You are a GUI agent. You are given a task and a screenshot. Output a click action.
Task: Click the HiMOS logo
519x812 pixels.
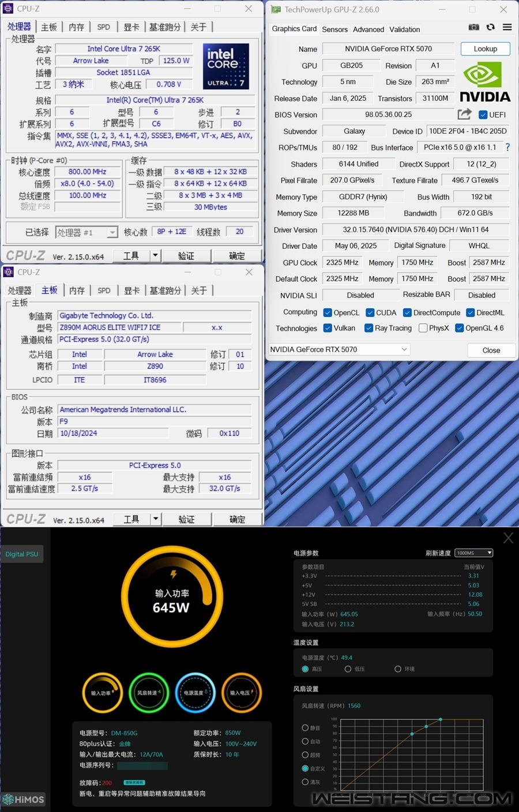pyautogui.click(x=24, y=799)
